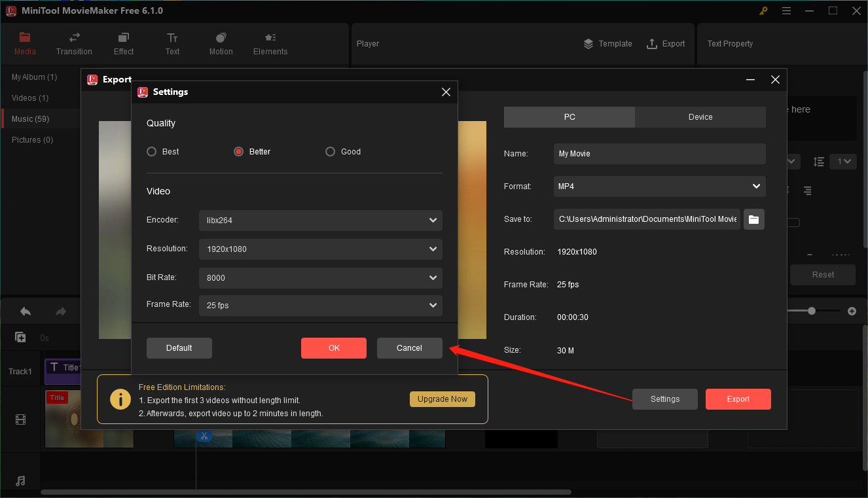The image size is (868, 498).
Task: Click the undo arrow in timeline toolbar
Action: pos(26,311)
